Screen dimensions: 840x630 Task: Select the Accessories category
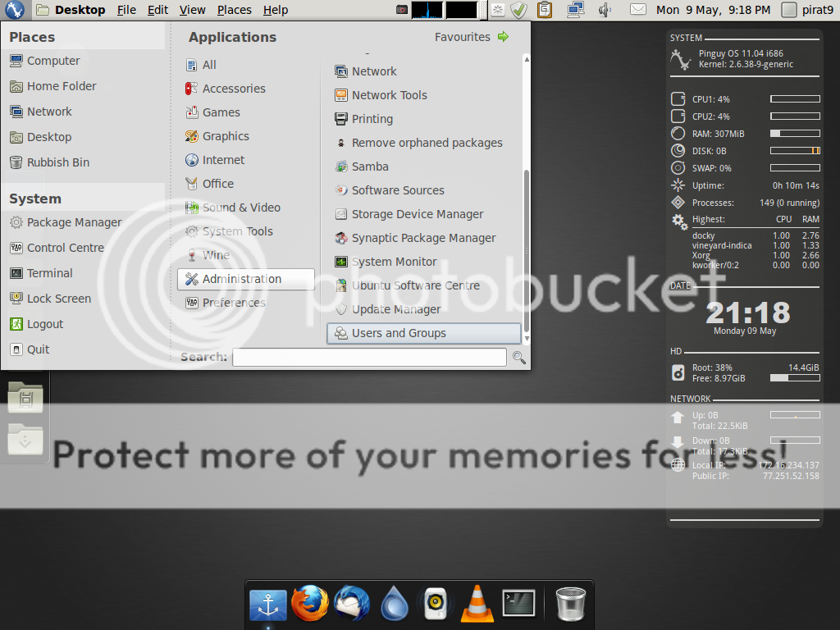[x=246, y=89]
